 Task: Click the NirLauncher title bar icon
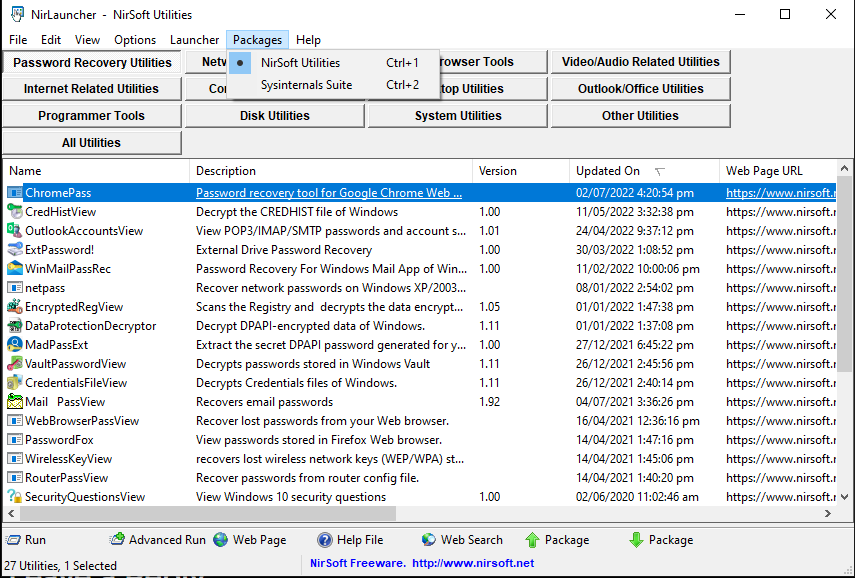(17, 14)
